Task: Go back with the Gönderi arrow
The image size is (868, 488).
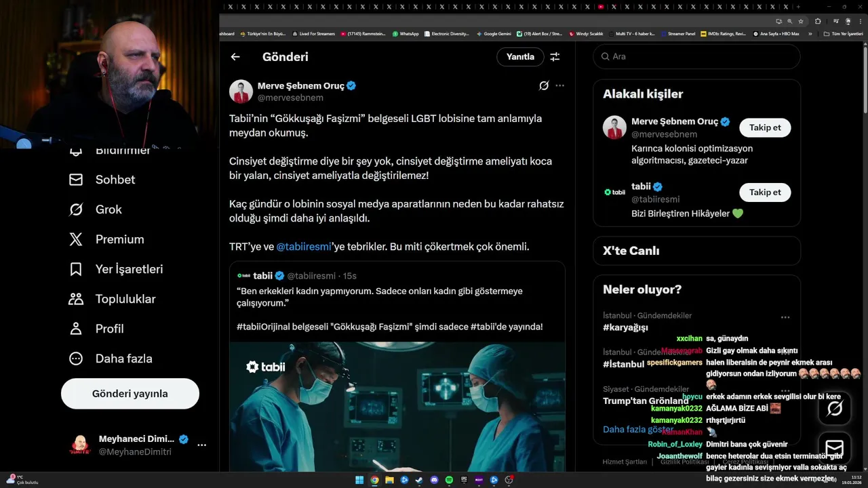Action: point(235,57)
